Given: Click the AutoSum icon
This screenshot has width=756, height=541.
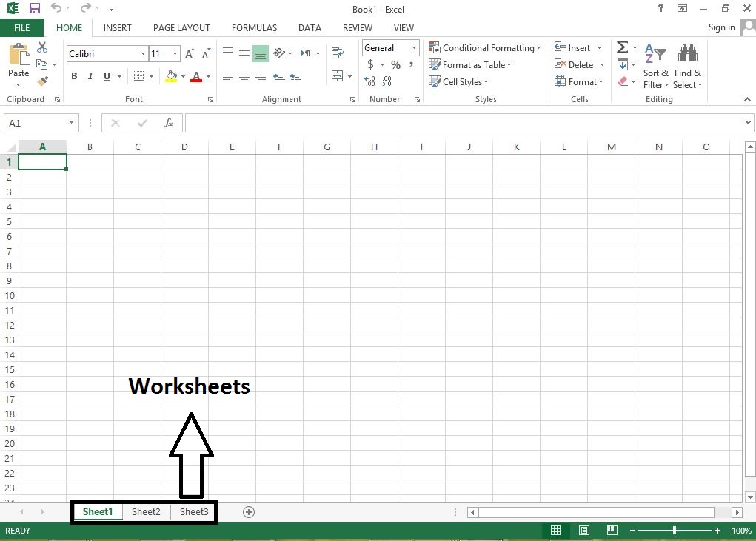Looking at the screenshot, I should pos(622,46).
